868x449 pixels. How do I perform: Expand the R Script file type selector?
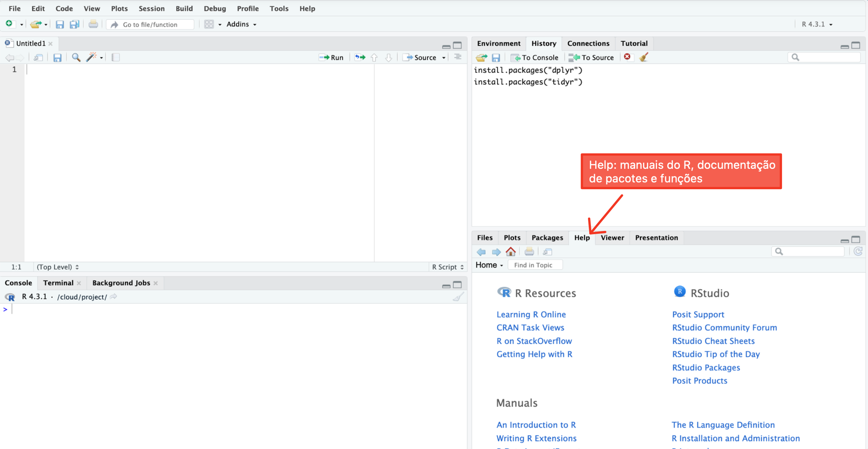(448, 267)
